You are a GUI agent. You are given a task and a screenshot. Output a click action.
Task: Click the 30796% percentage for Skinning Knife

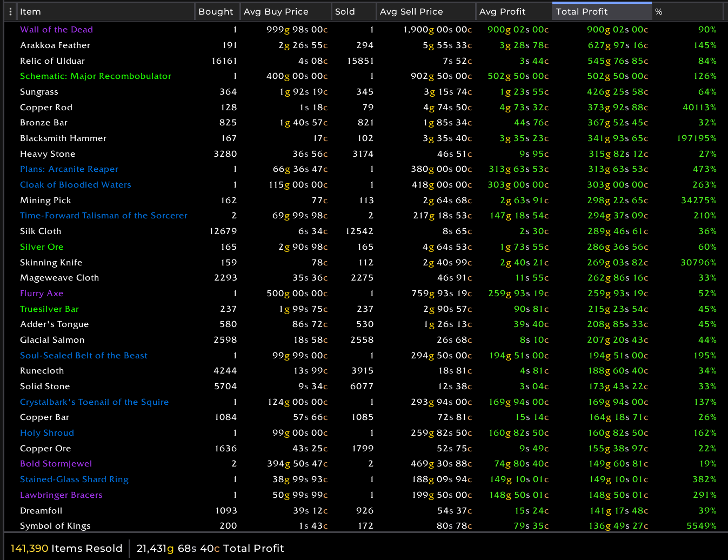pyautogui.click(x=698, y=263)
